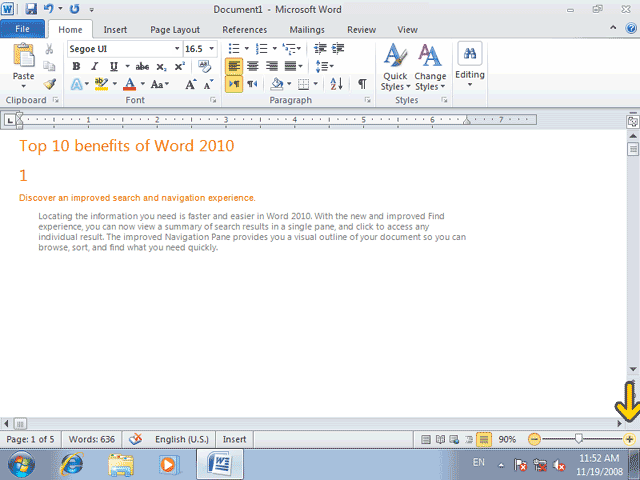
Task: Toggle Bold formatting
Action: tap(76, 67)
